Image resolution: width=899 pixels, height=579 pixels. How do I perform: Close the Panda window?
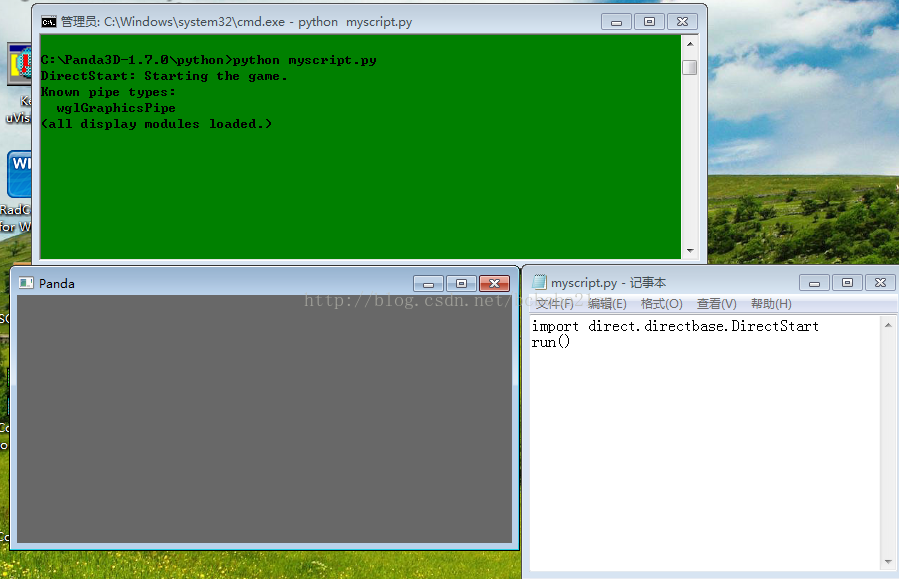(494, 283)
